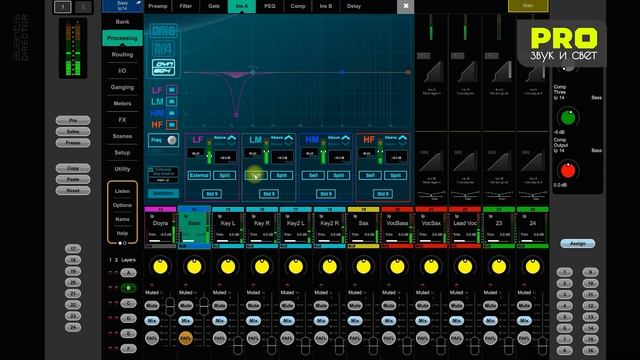
Task: Click the Reset button
Action: pyautogui.click(x=73, y=190)
